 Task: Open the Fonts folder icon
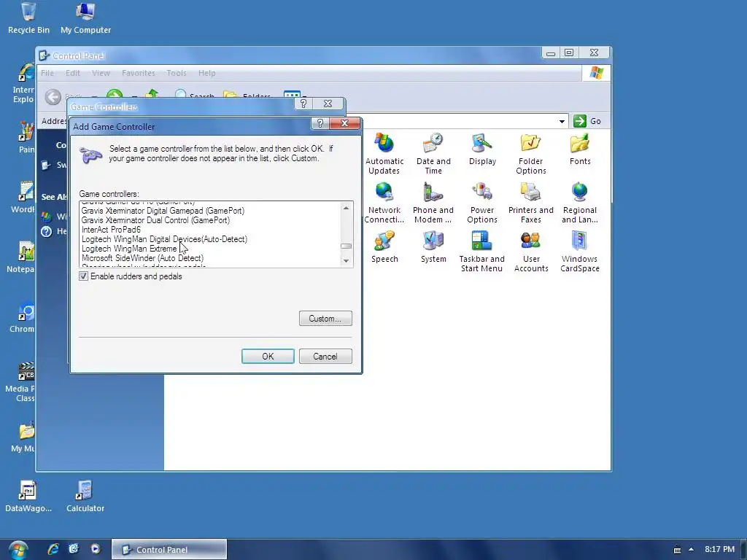point(580,149)
